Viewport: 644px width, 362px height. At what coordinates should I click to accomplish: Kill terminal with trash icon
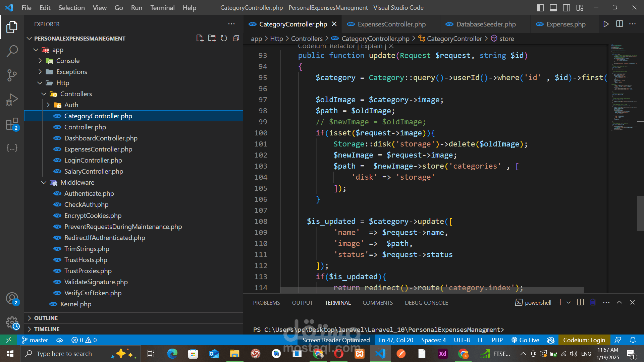[x=593, y=302]
